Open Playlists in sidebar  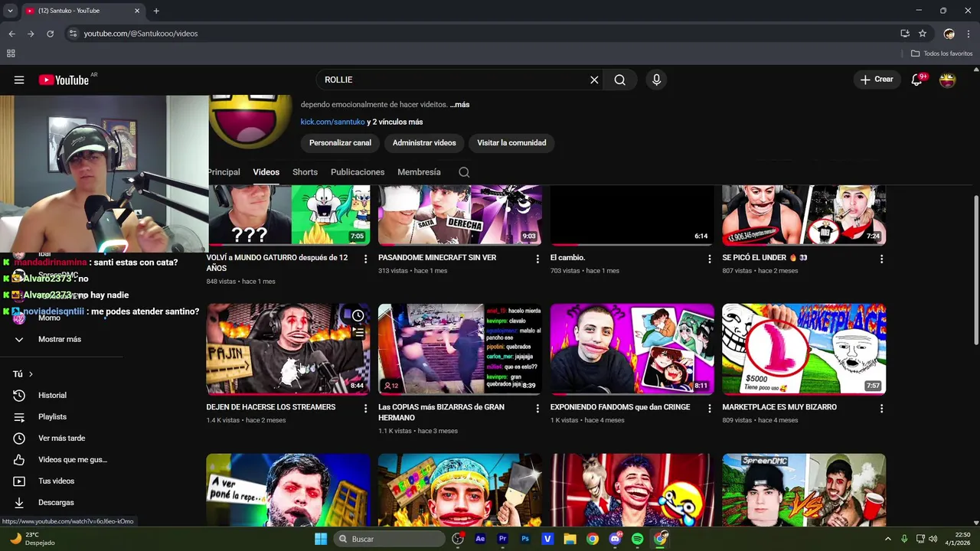click(52, 417)
